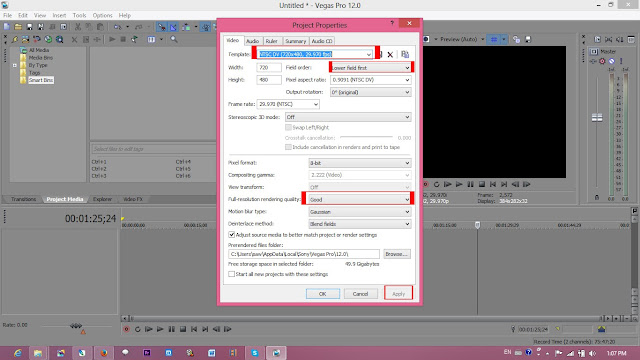Click OK in Project Properties
640x360 pixels.
point(322,294)
